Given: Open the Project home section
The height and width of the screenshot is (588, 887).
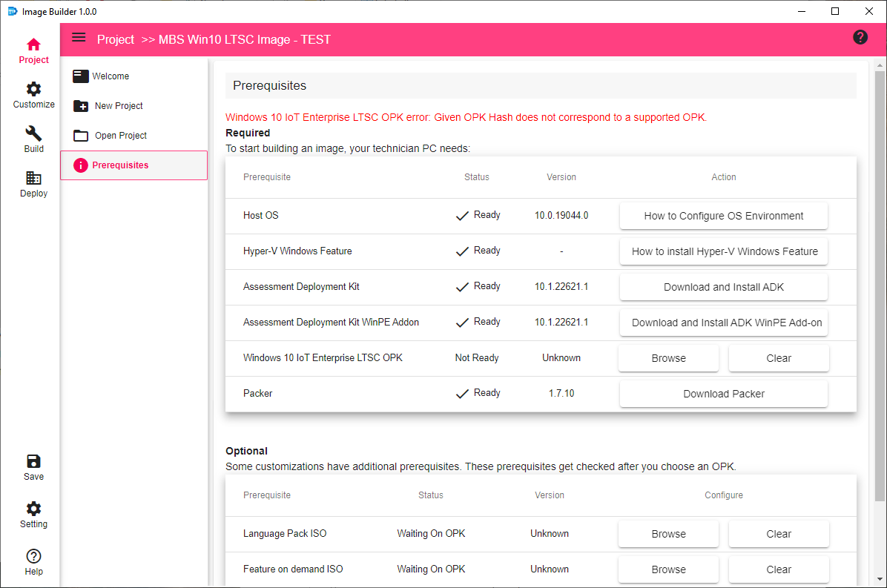Looking at the screenshot, I should point(33,51).
